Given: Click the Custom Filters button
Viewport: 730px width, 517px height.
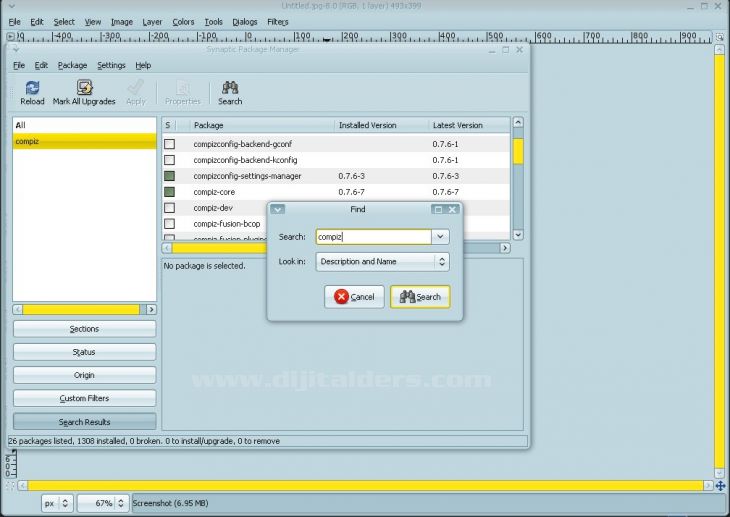Looking at the screenshot, I should point(84,398).
